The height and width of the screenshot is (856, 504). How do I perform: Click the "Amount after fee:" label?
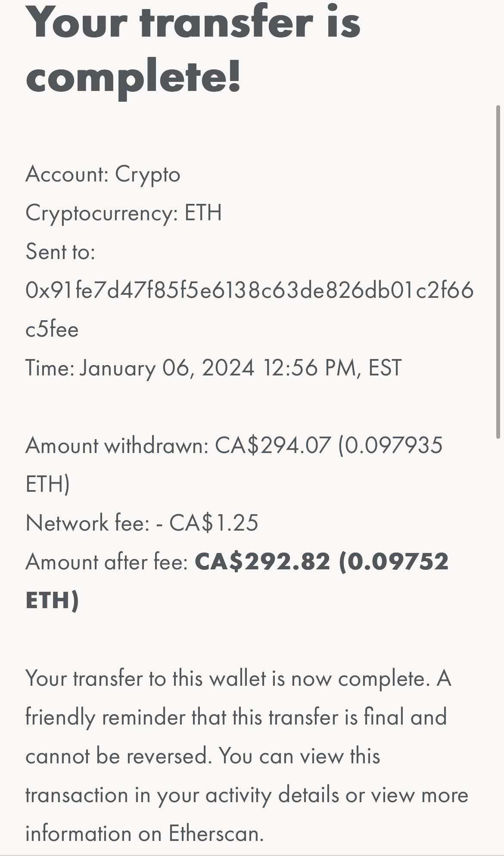107,562
